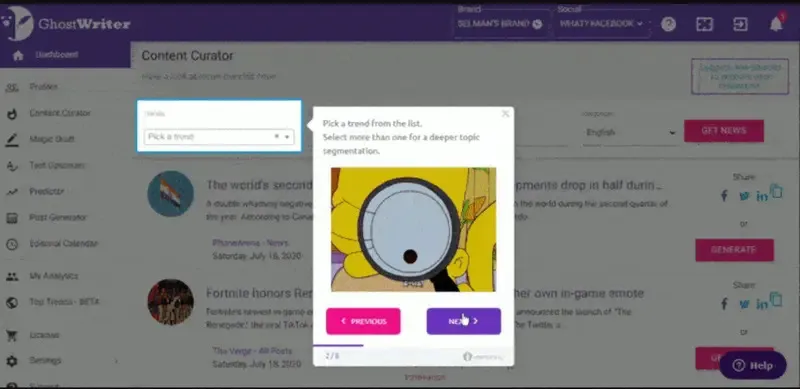Share first article on Facebook

click(x=724, y=196)
